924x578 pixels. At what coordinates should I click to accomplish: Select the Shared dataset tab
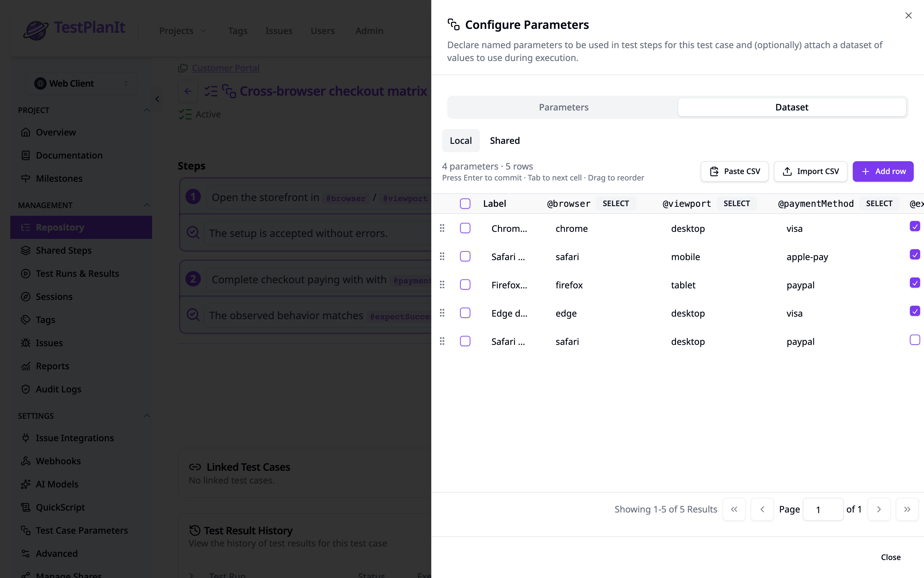click(x=505, y=141)
